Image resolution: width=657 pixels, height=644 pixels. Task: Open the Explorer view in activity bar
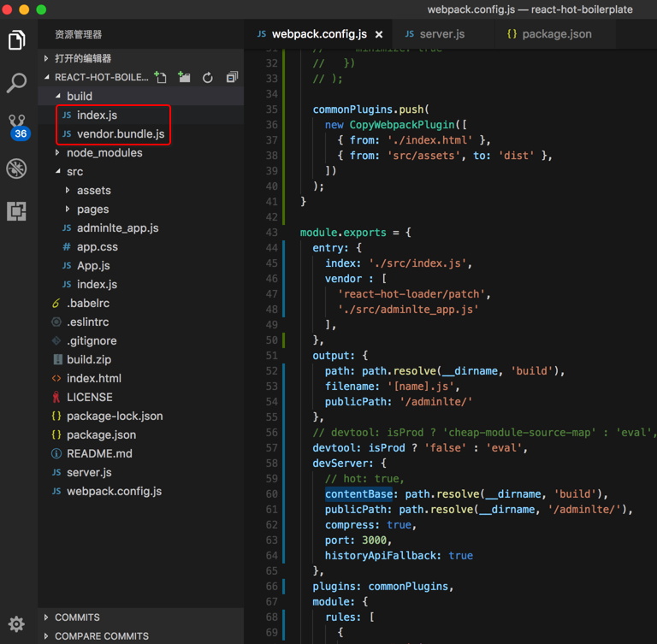17,40
